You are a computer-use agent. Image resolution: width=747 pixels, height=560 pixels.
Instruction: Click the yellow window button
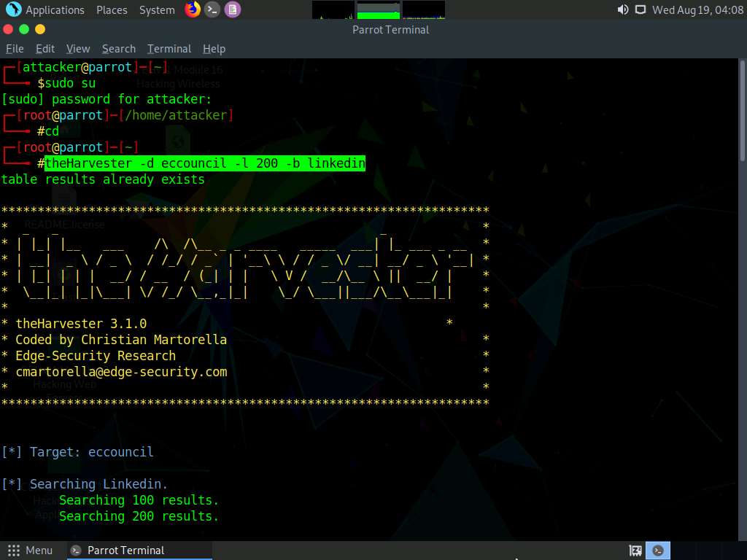coord(41,29)
